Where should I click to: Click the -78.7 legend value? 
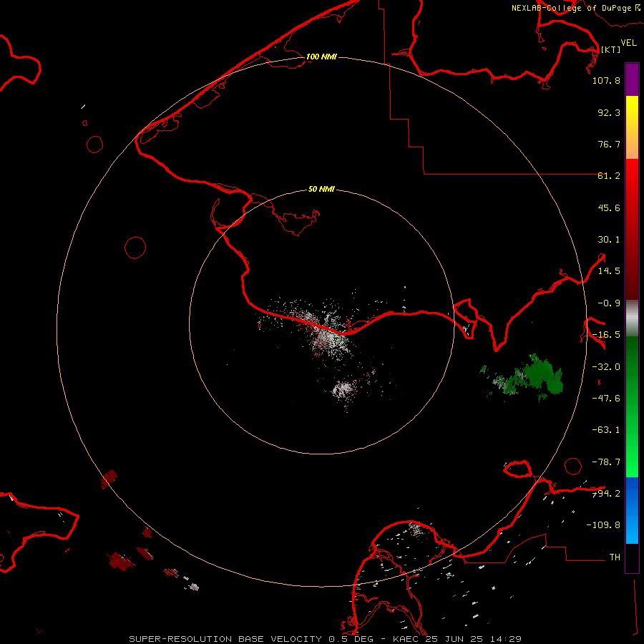click(606, 462)
